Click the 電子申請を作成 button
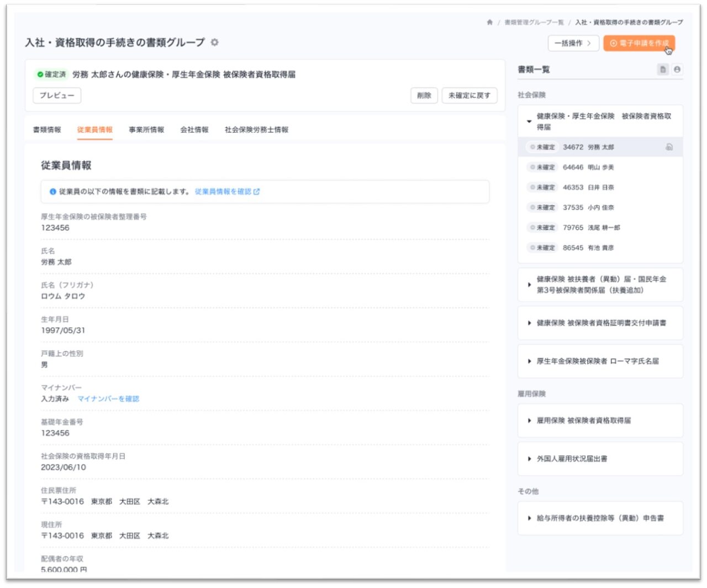The image size is (707, 588). click(x=639, y=43)
